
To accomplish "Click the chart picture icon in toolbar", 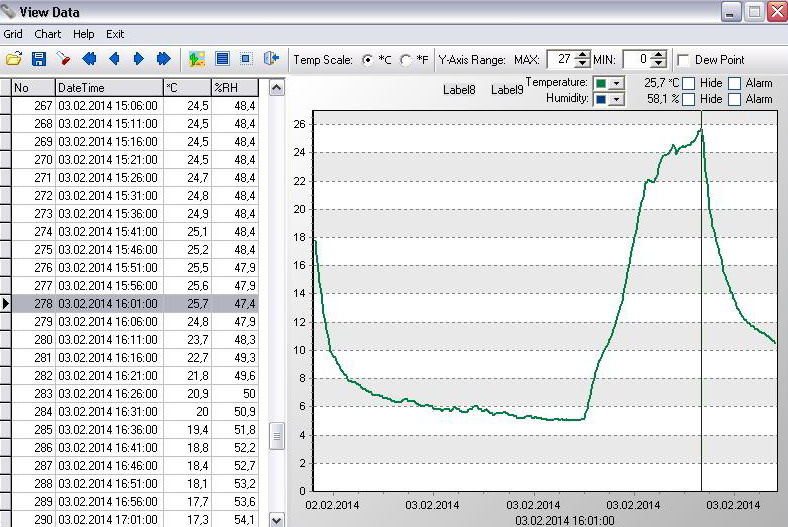I will pyautogui.click(x=196, y=59).
